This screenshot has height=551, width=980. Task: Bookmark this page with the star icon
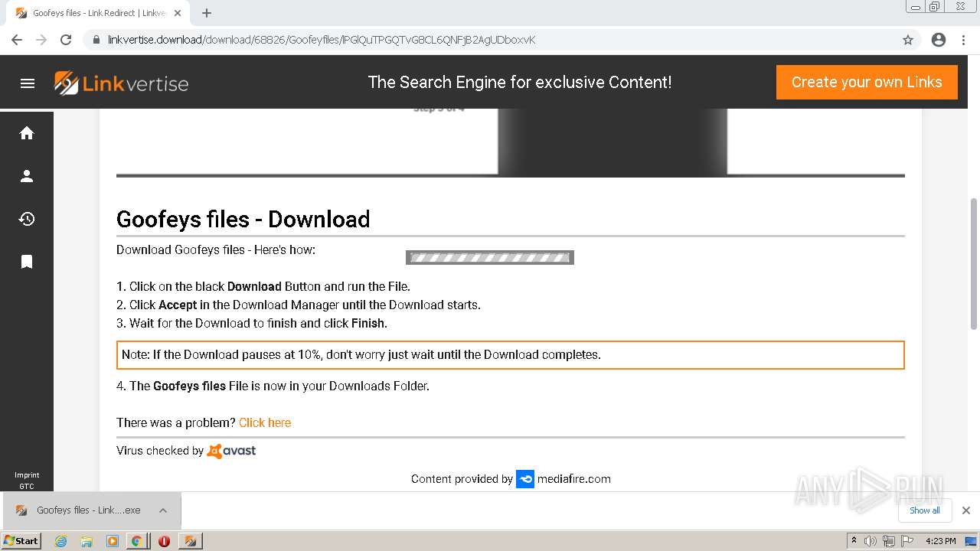click(x=908, y=40)
